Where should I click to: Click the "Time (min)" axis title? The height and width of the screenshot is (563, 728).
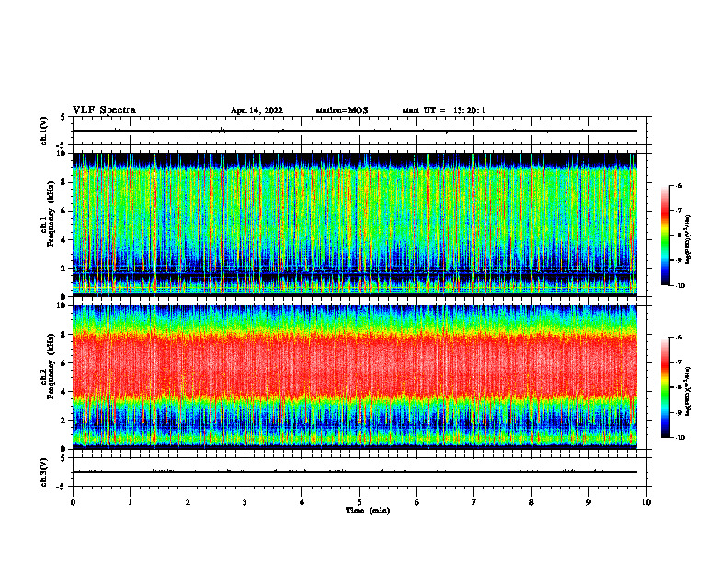click(368, 511)
